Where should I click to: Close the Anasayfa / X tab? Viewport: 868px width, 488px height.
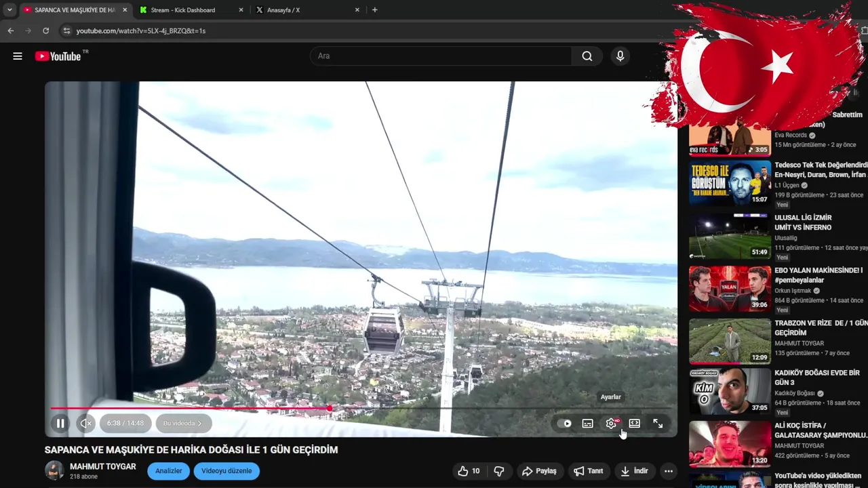[357, 10]
